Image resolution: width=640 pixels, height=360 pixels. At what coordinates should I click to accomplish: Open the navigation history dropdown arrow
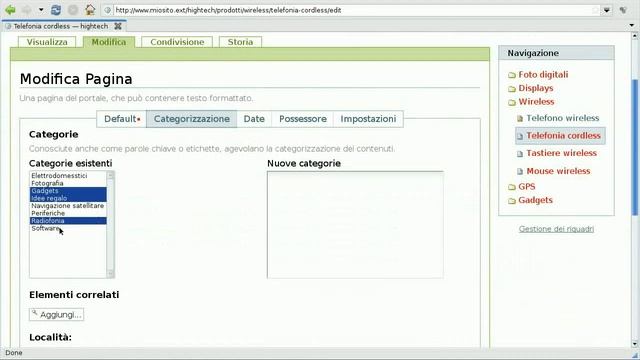(x=41, y=10)
